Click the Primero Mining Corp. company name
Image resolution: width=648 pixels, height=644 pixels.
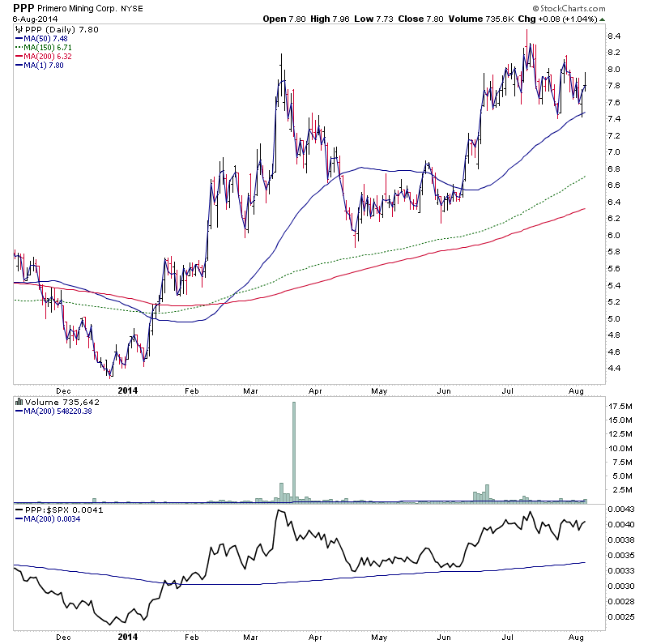77,9
